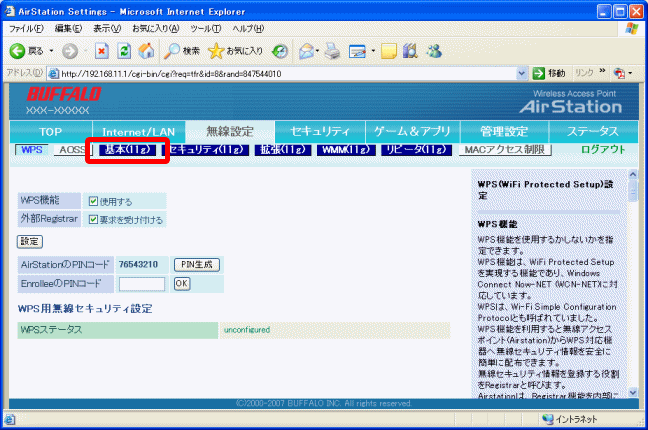648x430 pixels.
Task: Click the help panel vertical scrollbar
Action: click(x=632, y=290)
